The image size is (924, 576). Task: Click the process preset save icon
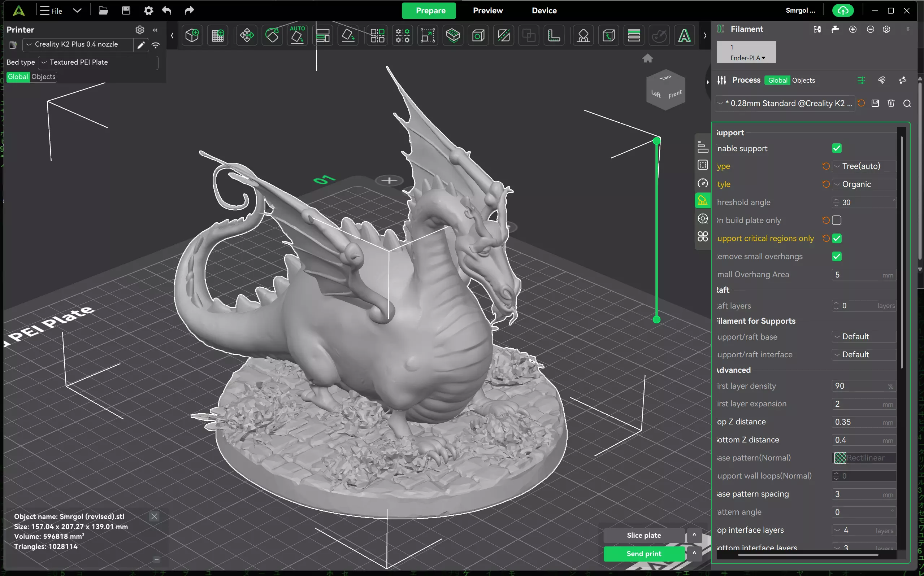click(875, 103)
